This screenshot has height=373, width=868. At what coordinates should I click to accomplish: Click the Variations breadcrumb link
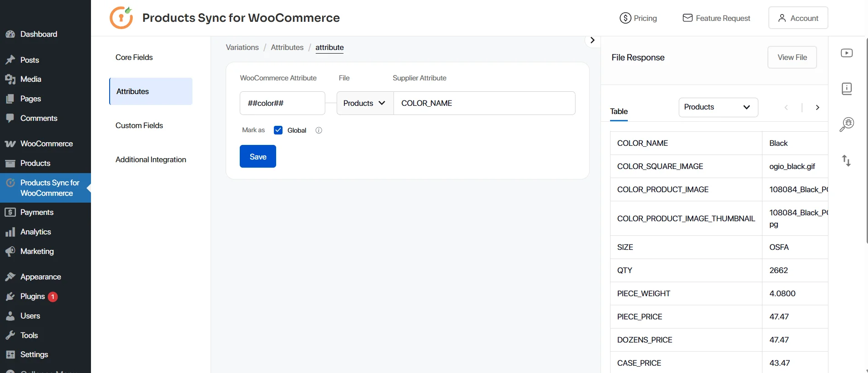point(242,47)
